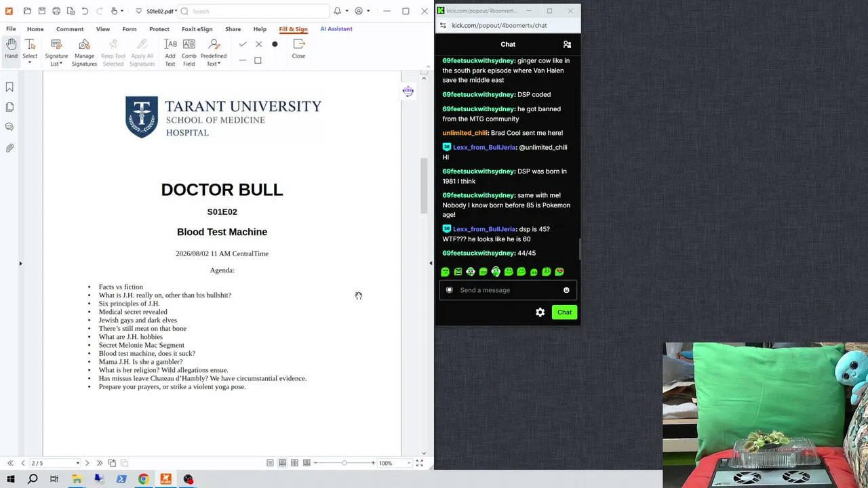Click the Manage Signatures icon

(x=84, y=45)
